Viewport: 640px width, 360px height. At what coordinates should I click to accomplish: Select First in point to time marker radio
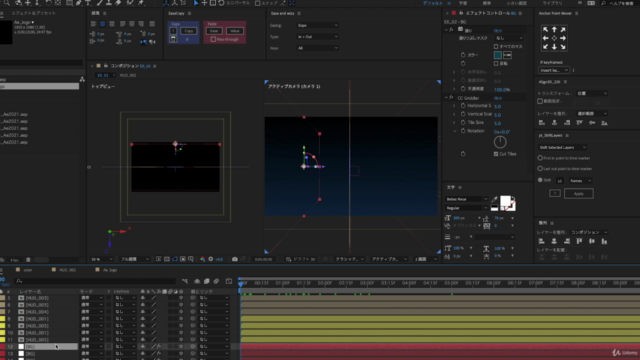pos(540,158)
